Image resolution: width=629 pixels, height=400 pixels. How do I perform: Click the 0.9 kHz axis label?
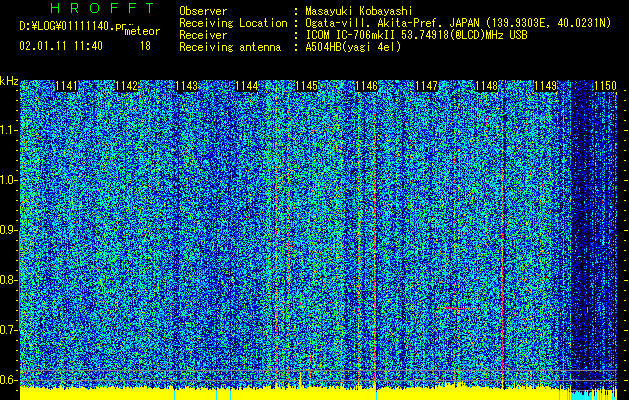coord(8,230)
